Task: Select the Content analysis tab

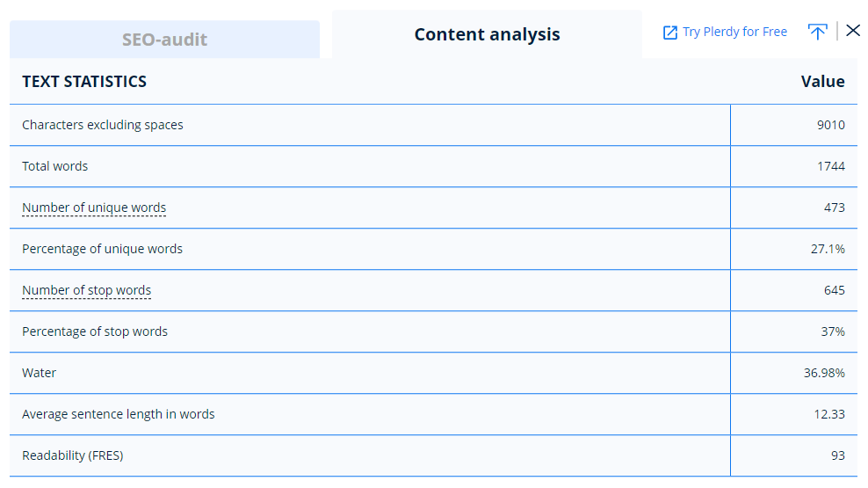Action: pos(487,34)
